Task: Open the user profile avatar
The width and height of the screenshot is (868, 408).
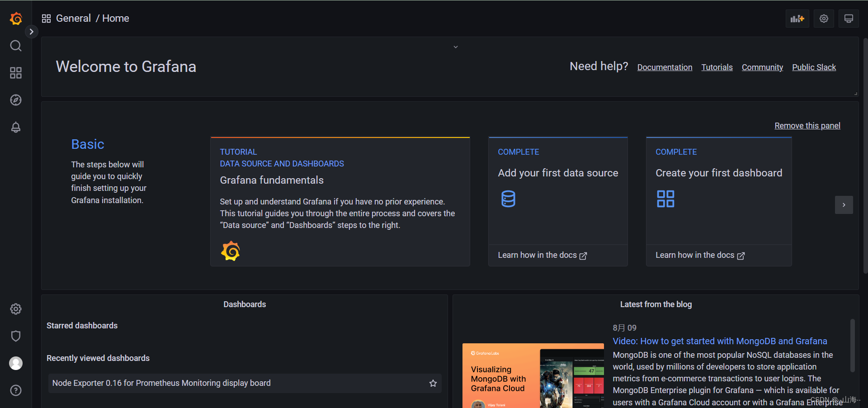Action: coord(16,363)
